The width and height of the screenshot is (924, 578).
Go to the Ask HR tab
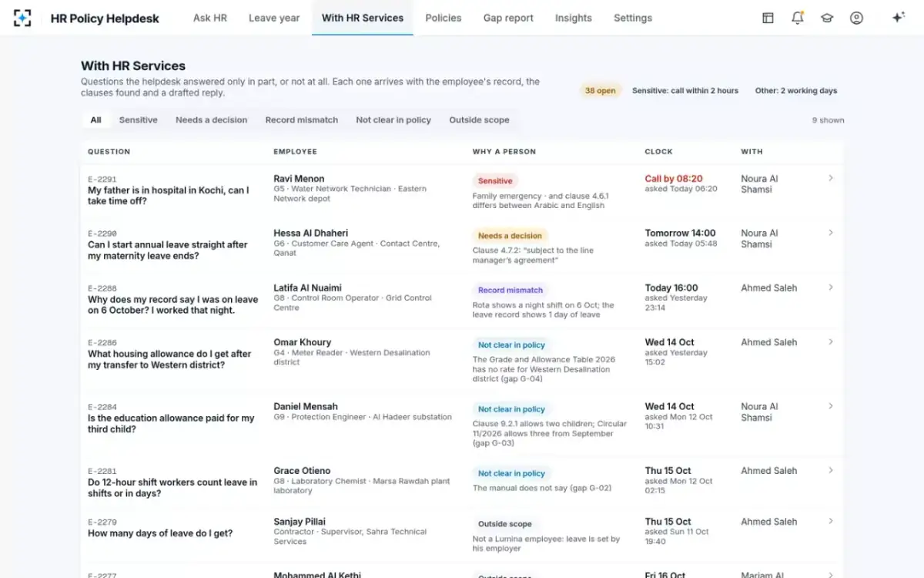coord(210,18)
